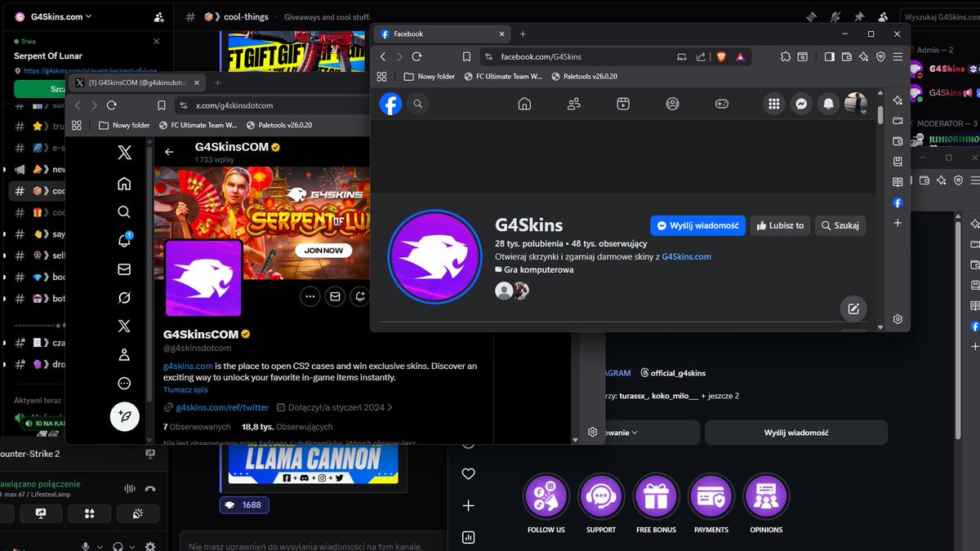Open Nowy folder bookmark in Facebook window

pyautogui.click(x=430, y=77)
